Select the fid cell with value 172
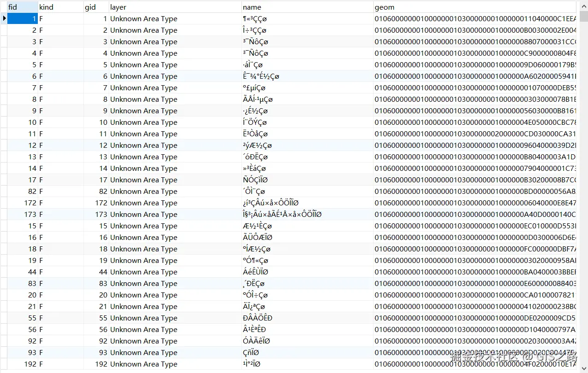This screenshot has height=373, width=588. click(x=23, y=203)
